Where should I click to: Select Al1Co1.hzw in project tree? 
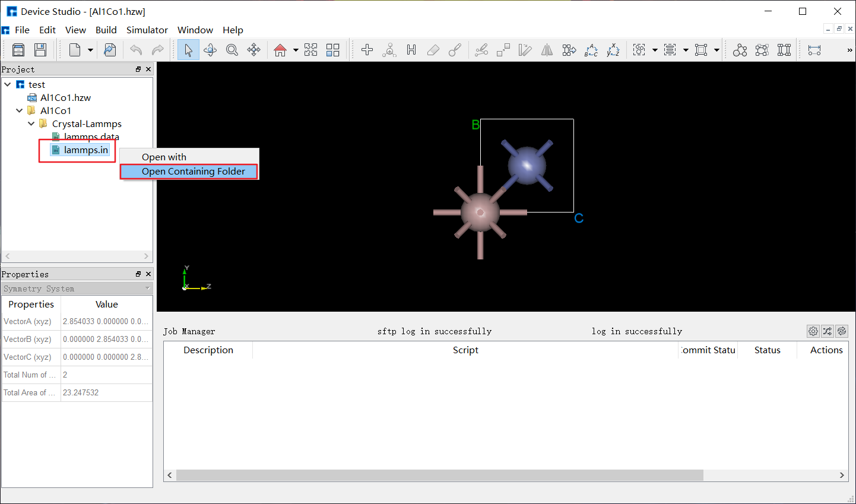coord(65,98)
